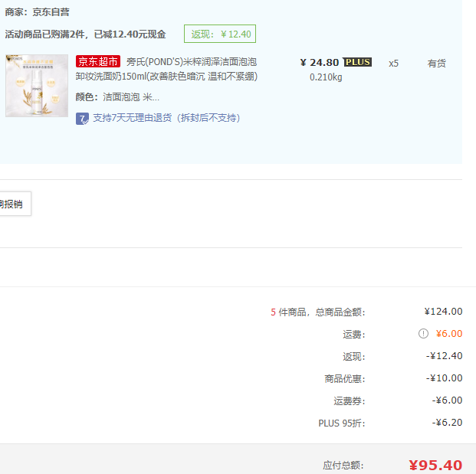Select the 5 件商品，总商品金额 label

pyautogui.click(x=318, y=312)
